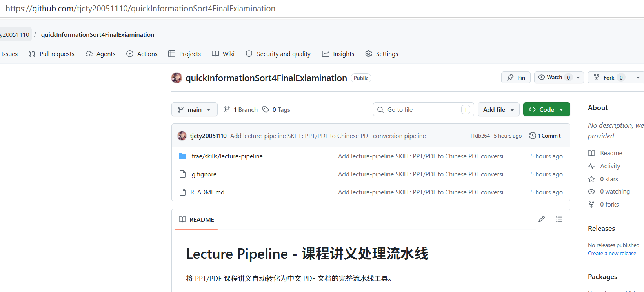View the 0 Tags link
This screenshot has height=292, width=644.
coord(277,109)
